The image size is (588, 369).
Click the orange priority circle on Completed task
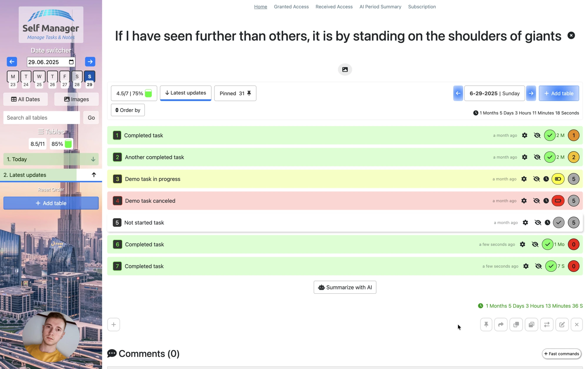[x=573, y=135]
